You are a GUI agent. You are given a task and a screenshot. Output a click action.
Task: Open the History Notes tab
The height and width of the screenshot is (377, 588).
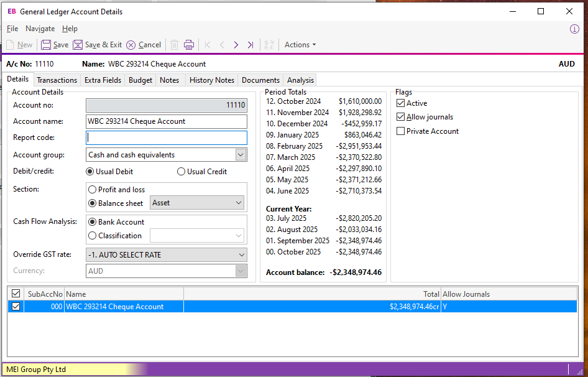pos(211,80)
